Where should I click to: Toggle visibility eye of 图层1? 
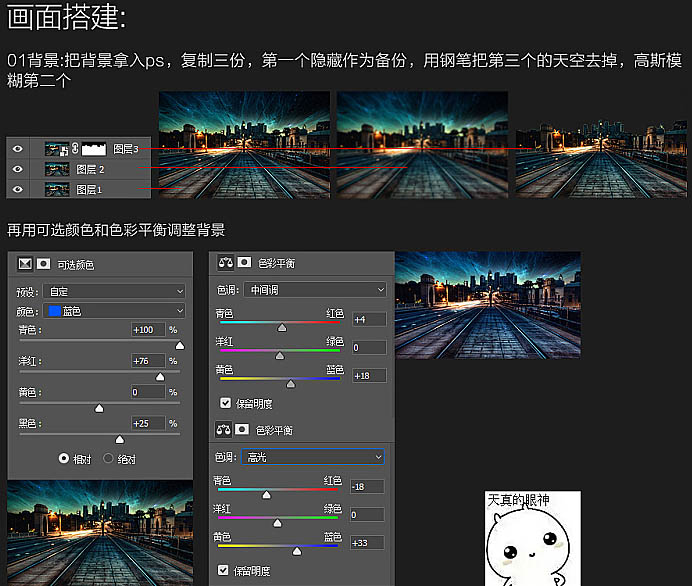[18, 189]
